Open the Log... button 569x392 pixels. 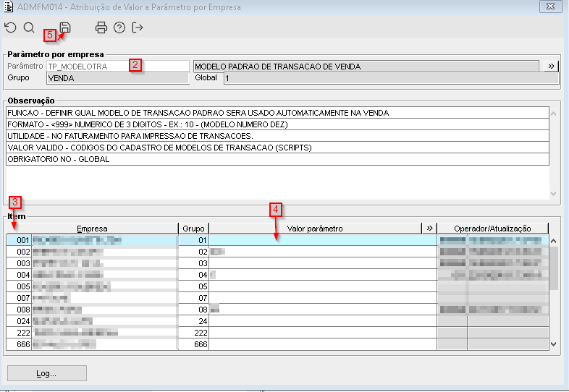coord(47,373)
